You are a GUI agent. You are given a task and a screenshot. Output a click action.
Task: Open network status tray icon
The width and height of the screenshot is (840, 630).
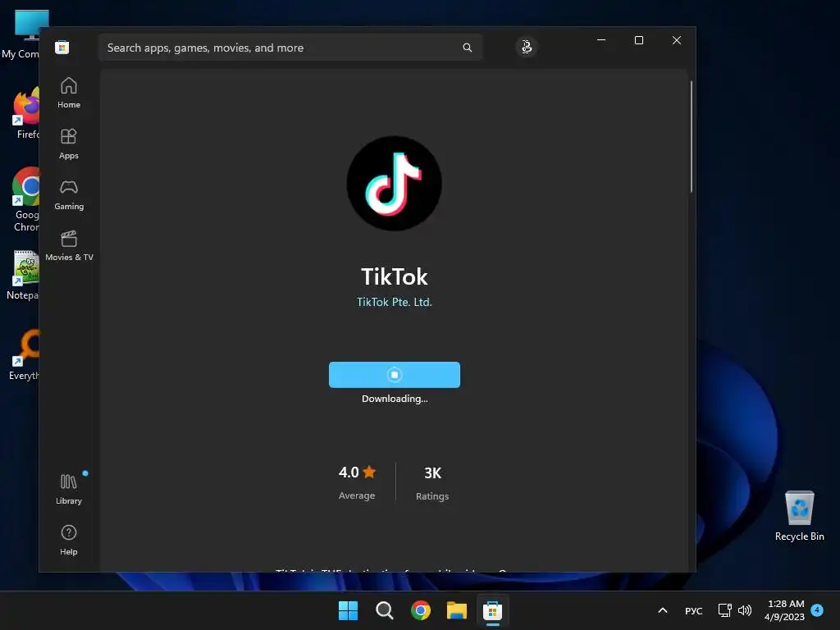point(725,610)
